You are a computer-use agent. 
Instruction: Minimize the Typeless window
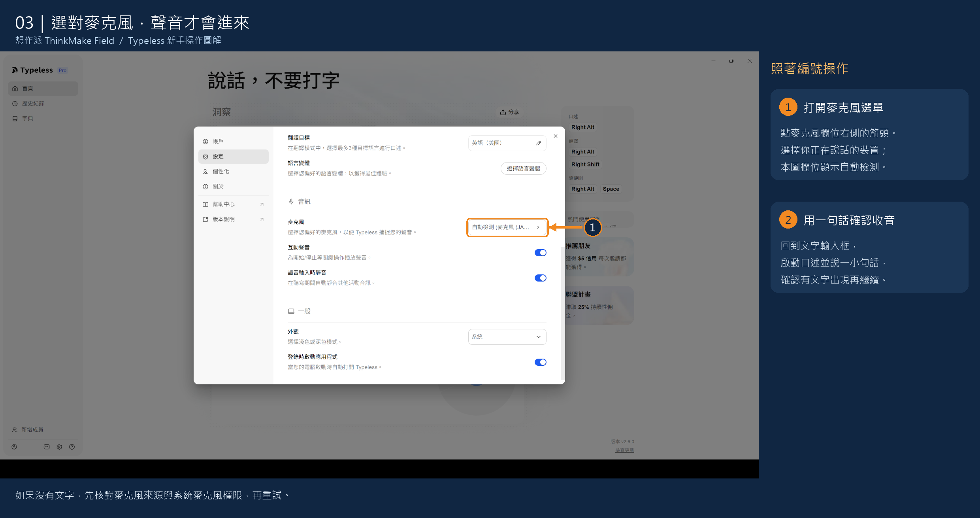tap(713, 61)
